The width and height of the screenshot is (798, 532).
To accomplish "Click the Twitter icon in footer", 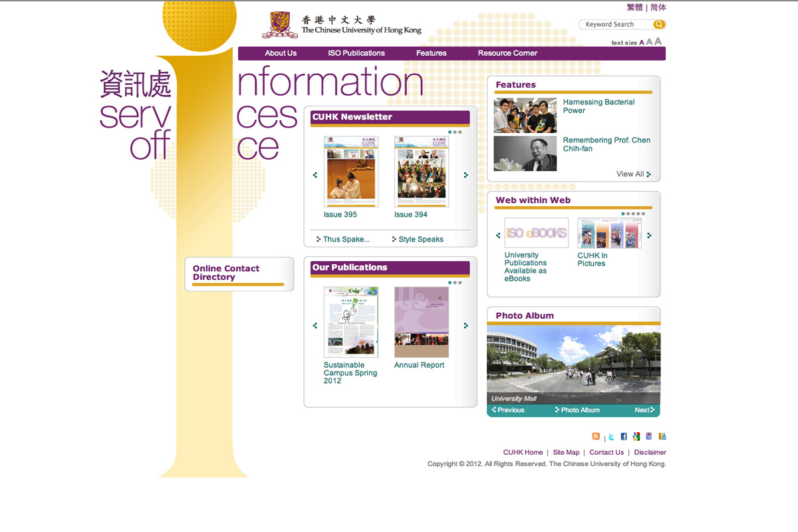I will tap(611, 436).
